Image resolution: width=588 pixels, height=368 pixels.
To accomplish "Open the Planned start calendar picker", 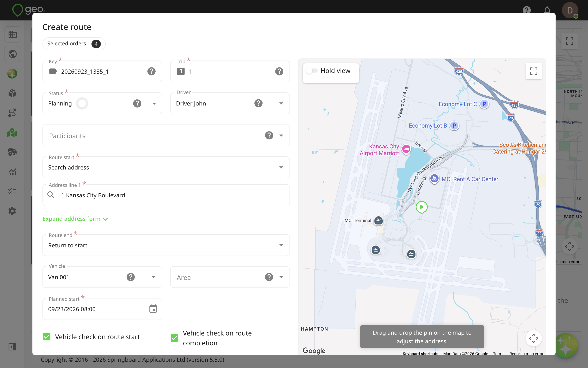I will (153, 309).
